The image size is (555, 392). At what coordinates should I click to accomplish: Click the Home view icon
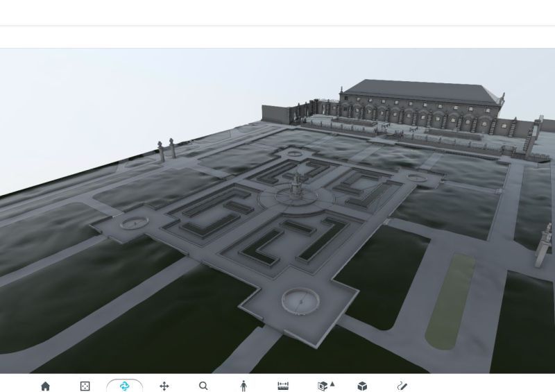(x=45, y=386)
